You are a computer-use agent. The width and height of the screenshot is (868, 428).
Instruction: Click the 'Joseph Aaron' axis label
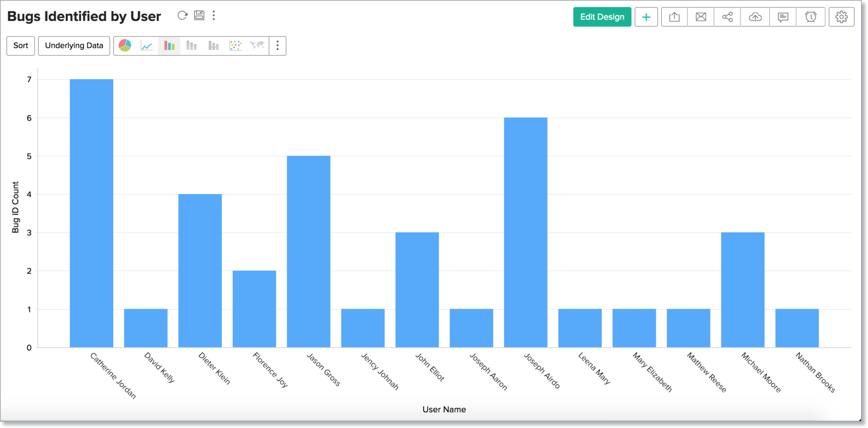click(489, 371)
